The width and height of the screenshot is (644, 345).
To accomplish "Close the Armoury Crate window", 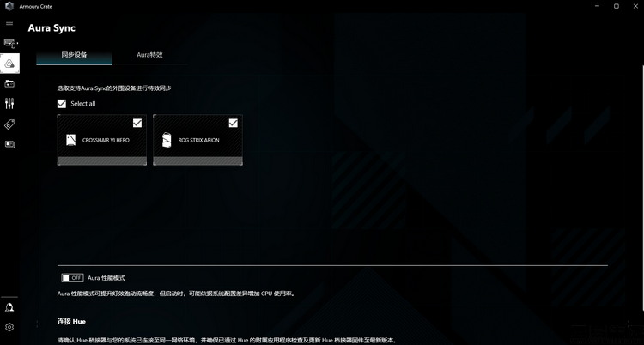I will pyautogui.click(x=635, y=6).
